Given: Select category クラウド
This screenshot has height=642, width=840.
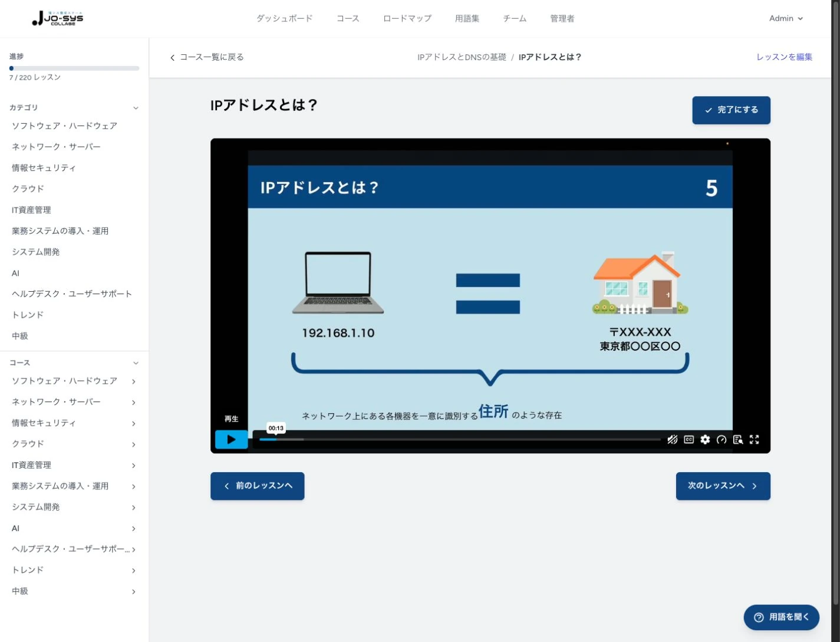Looking at the screenshot, I should tap(28, 189).
